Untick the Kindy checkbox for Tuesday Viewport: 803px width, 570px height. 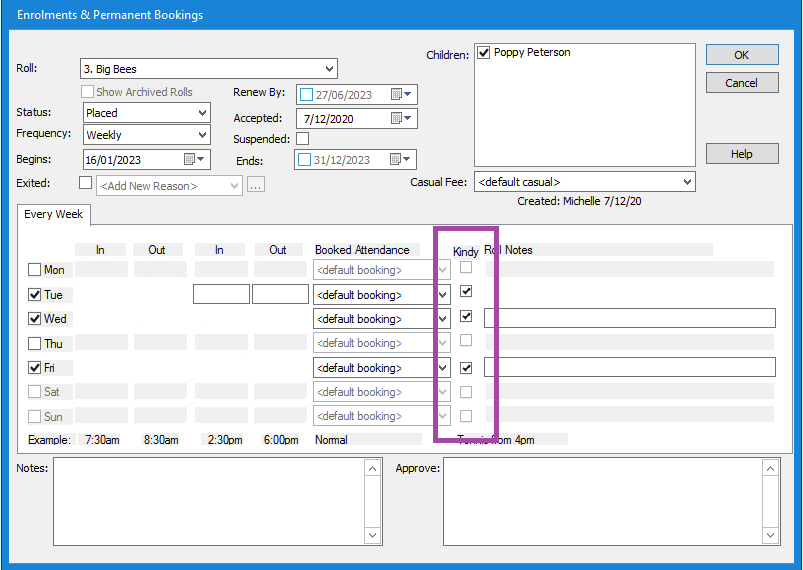pos(466,292)
